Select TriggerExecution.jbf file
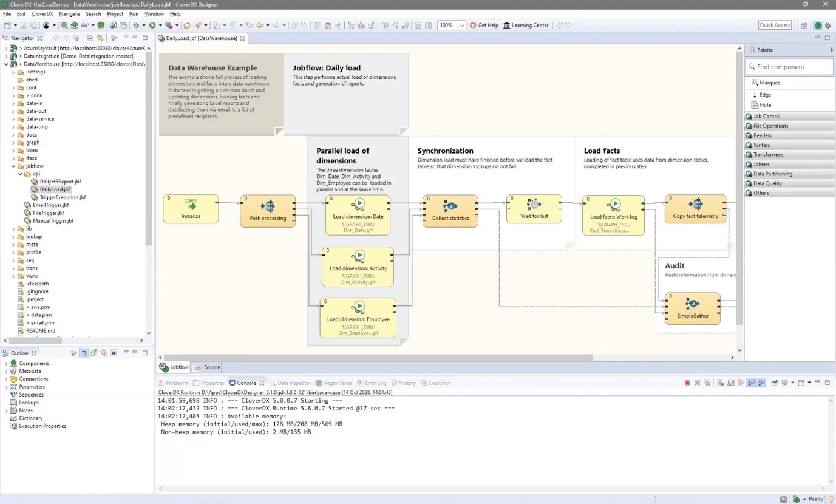Screen dimensions: 836x504 point(63,197)
